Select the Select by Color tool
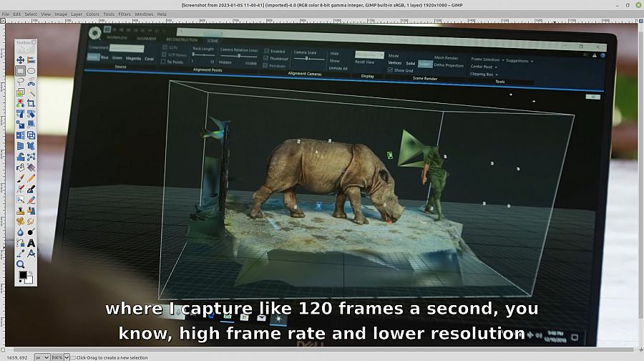Viewport: 644px width, 361px height. 20,103
